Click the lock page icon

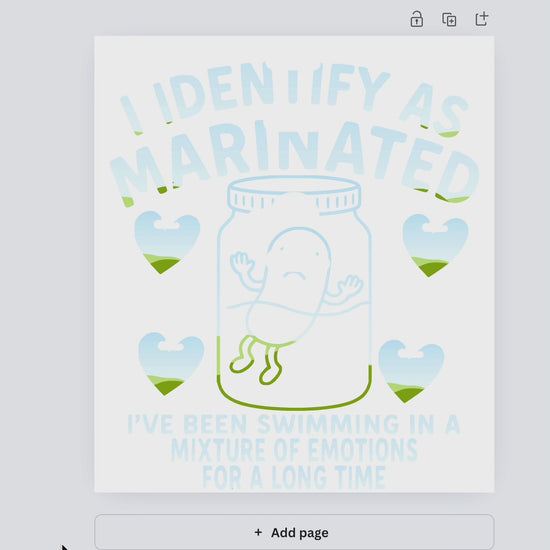pyautogui.click(x=416, y=19)
